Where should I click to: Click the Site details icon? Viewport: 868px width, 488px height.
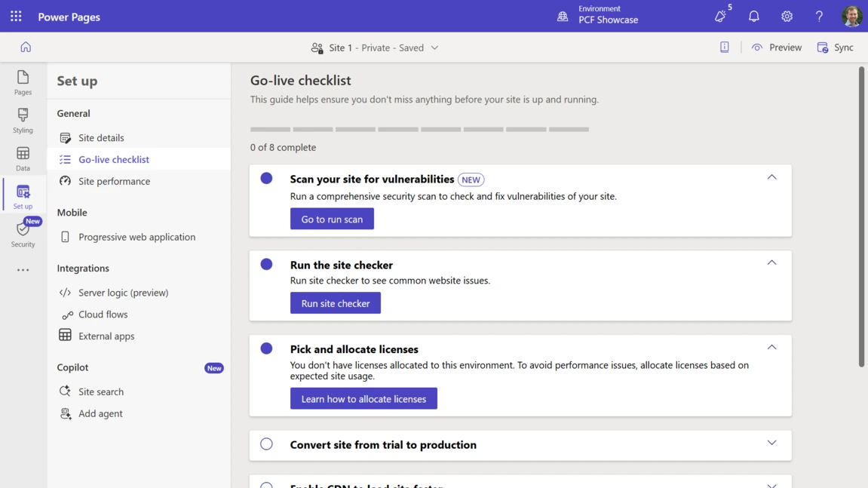[x=66, y=137]
